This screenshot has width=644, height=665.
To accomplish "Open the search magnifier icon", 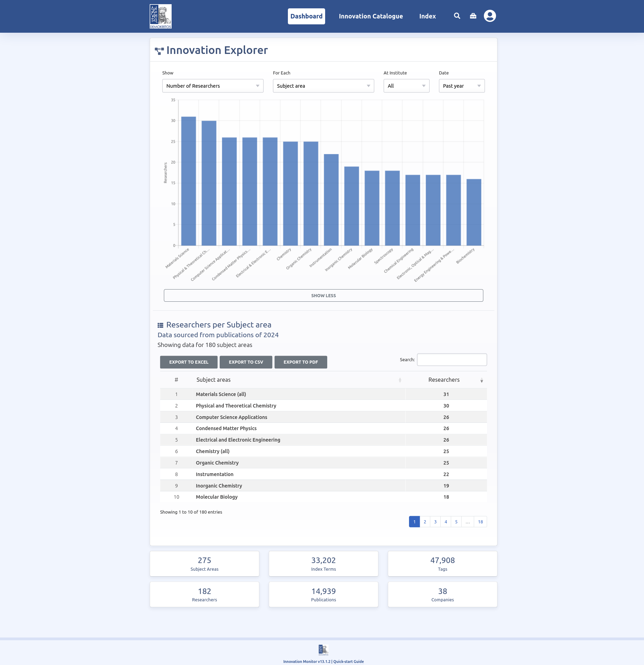I will 457,16.
